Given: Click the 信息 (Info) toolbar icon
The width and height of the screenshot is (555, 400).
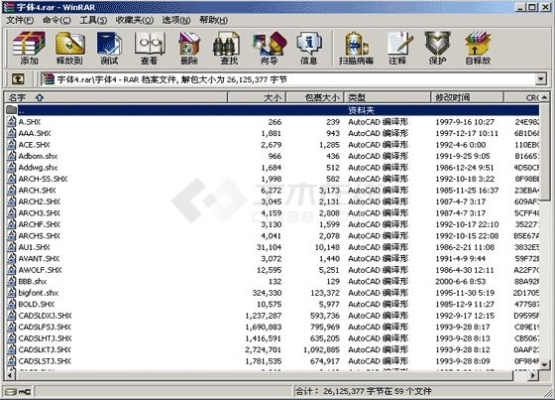Looking at the screenshot, I should 309,48.
